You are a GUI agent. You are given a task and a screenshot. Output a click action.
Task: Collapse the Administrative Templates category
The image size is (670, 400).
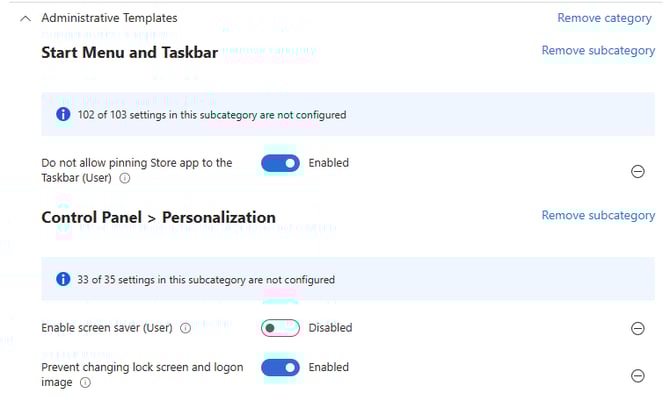(25, 18)
